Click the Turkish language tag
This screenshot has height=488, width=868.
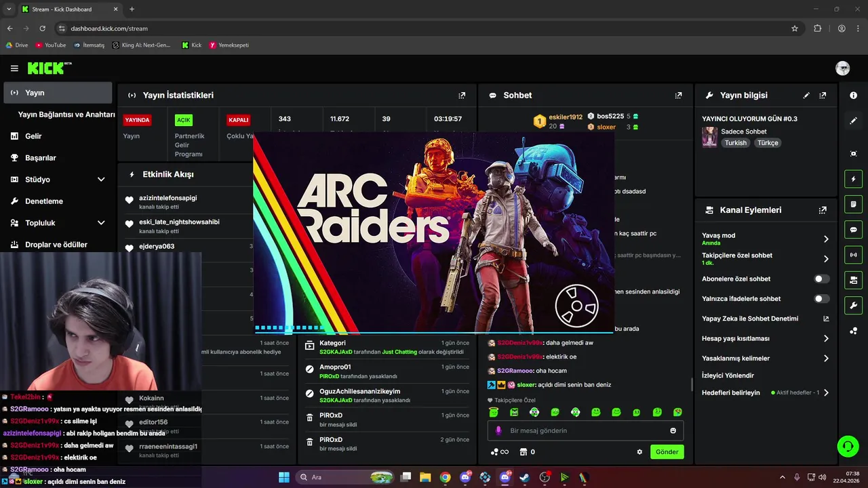735,143
